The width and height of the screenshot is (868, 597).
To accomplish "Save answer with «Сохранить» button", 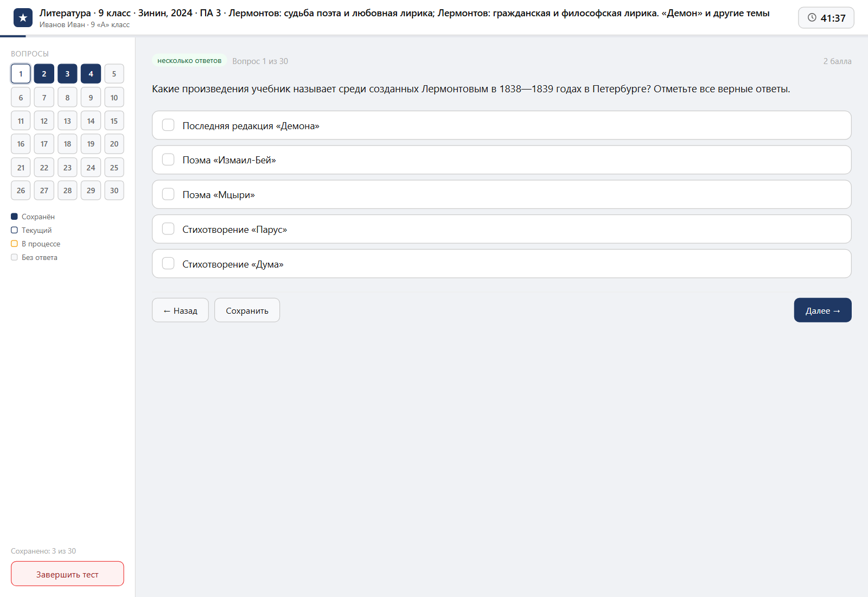I will 247,310.
